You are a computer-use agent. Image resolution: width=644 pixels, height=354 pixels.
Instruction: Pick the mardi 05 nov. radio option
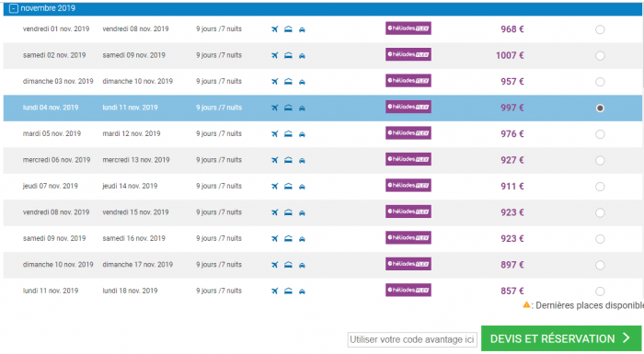pos(600,134)
